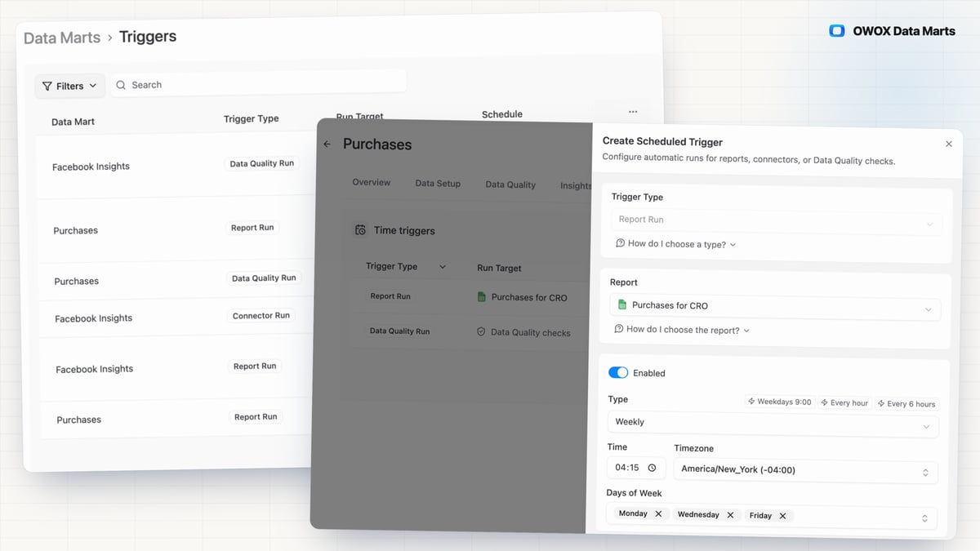
Task: Expand the Days of Week selector chevron
Action: click(924, 518)
